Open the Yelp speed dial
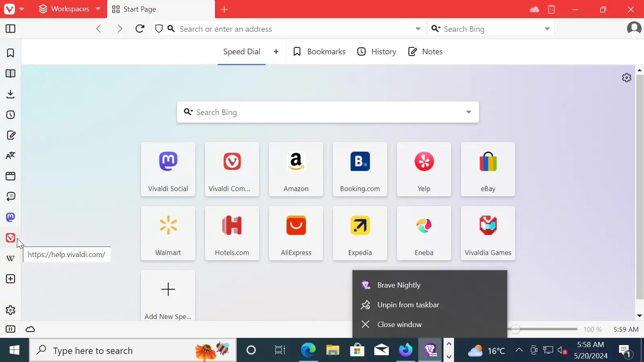Screen dimensions: 644x362 pyautogui.click(x=424, y=169)
